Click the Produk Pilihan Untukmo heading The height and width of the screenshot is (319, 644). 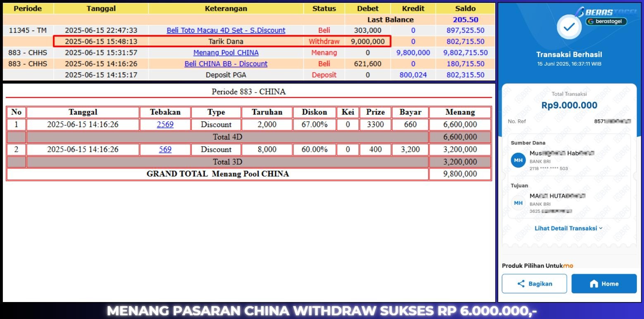pyautogui.click(x=537, y=266)
